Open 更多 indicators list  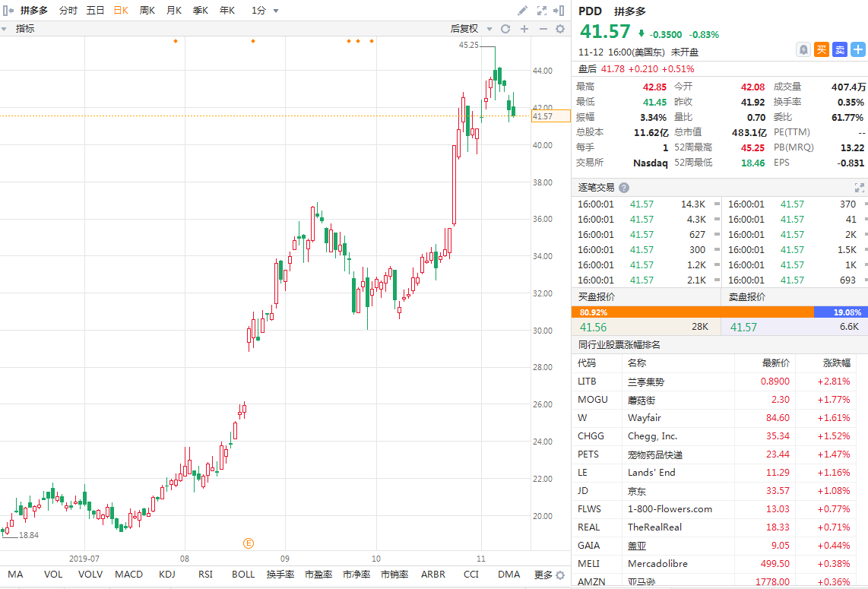click(543, 575)
